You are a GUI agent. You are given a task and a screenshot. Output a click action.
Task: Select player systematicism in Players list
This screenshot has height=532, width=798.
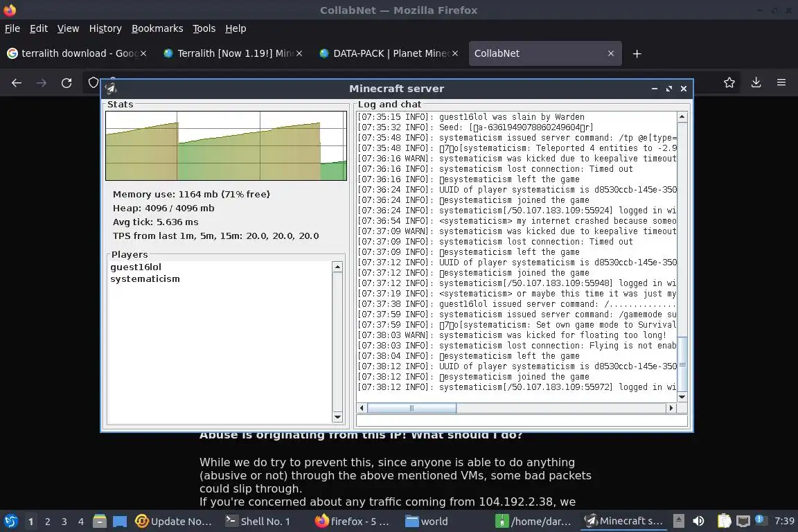click(x=145, y=279)
